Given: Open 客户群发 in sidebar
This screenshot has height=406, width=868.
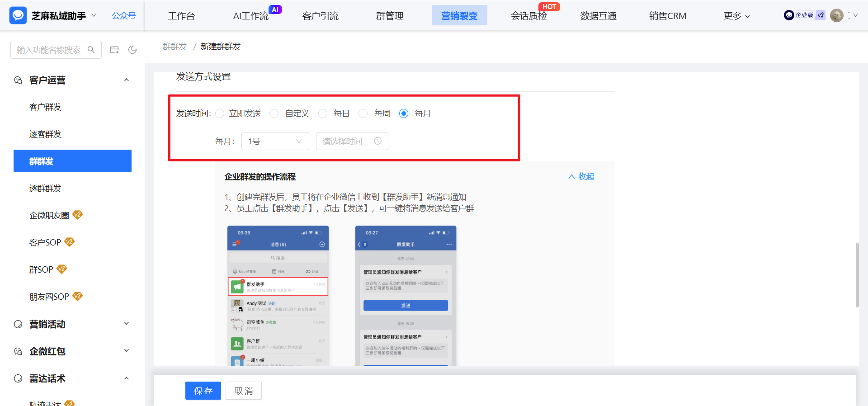Looking at the screenshot, I should [x=45, y=107].
